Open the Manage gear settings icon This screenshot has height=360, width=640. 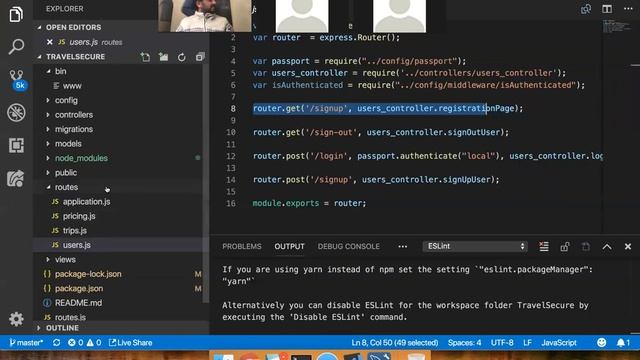tap(16, 319)
